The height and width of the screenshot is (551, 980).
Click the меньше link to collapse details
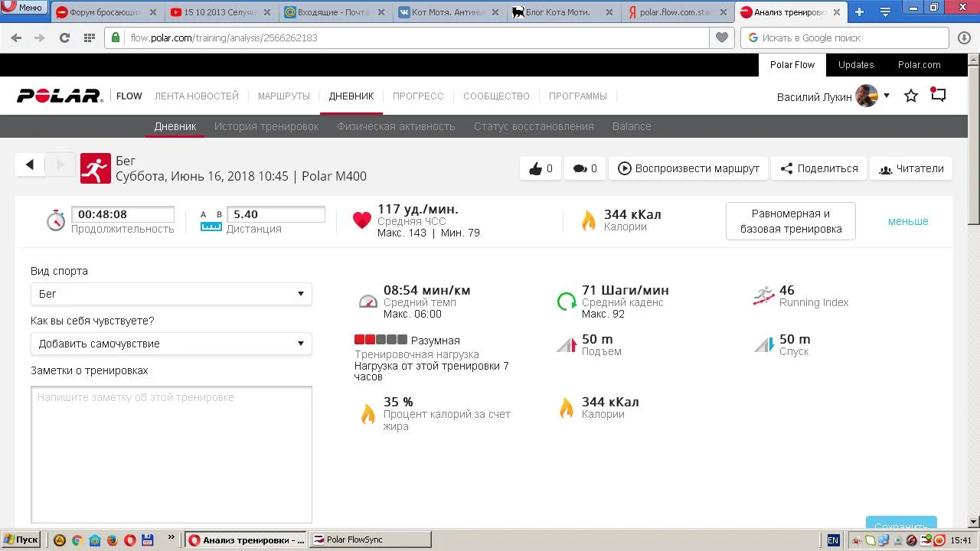point(908,221)
